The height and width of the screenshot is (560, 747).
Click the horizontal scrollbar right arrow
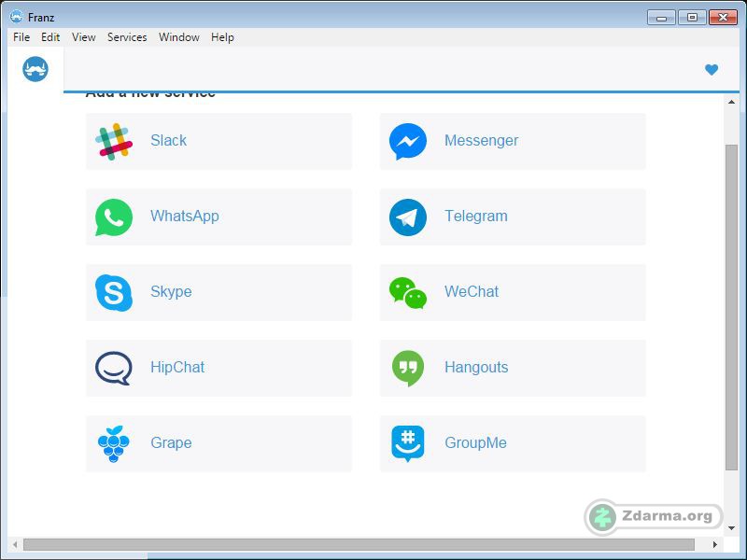coord(714,544)
